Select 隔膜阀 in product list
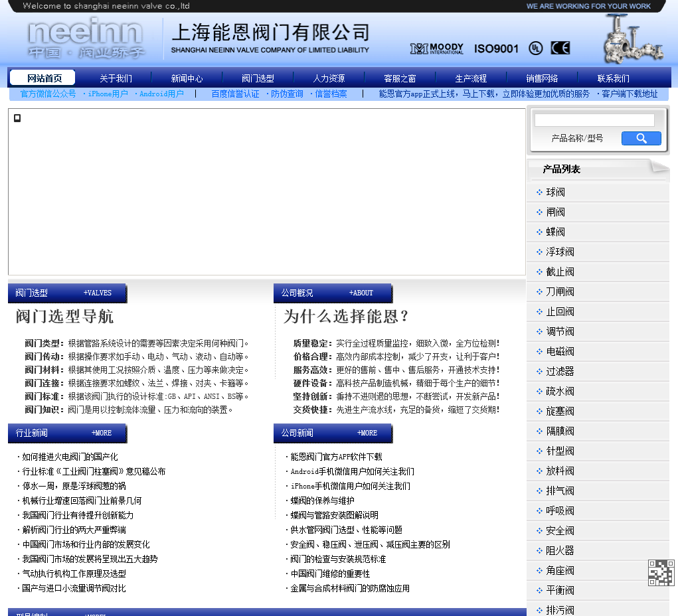The width and height of the screenshot is (678, 616). pyautogui.click(x=560, y=431)
